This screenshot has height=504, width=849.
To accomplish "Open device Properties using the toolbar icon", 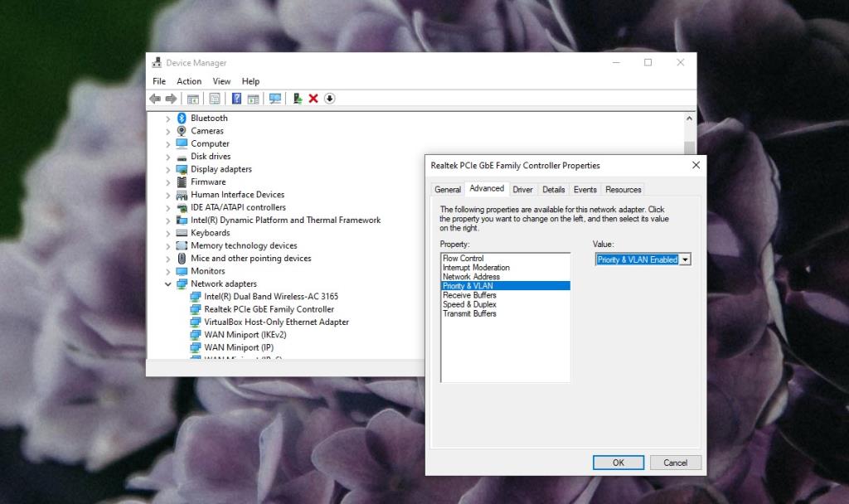I will click(x=214, y=99).
